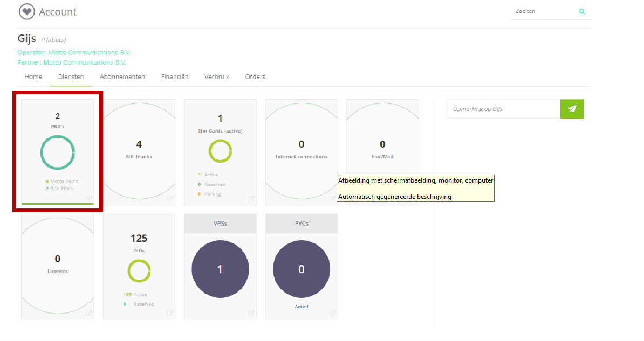The height and width of the screenshot is (341, 644).
Task: Click the Gijs account name heading
Action: [26, 39]
